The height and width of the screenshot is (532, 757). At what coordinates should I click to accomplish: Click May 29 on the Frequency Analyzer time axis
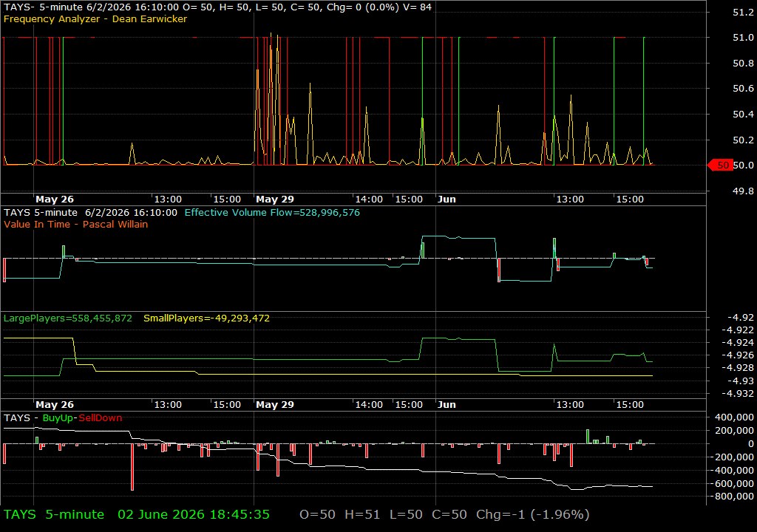[275, 199]
